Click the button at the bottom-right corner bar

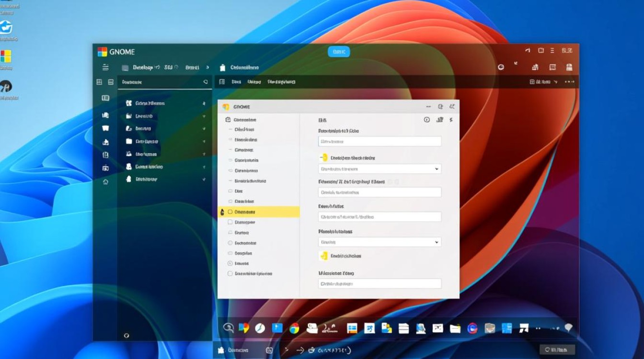(557, 350)
